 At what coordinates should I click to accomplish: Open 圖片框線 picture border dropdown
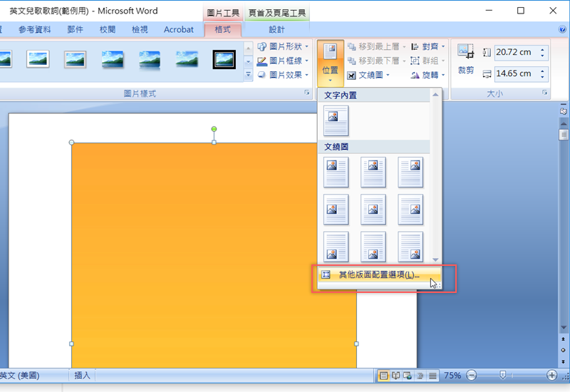[283, 61]
